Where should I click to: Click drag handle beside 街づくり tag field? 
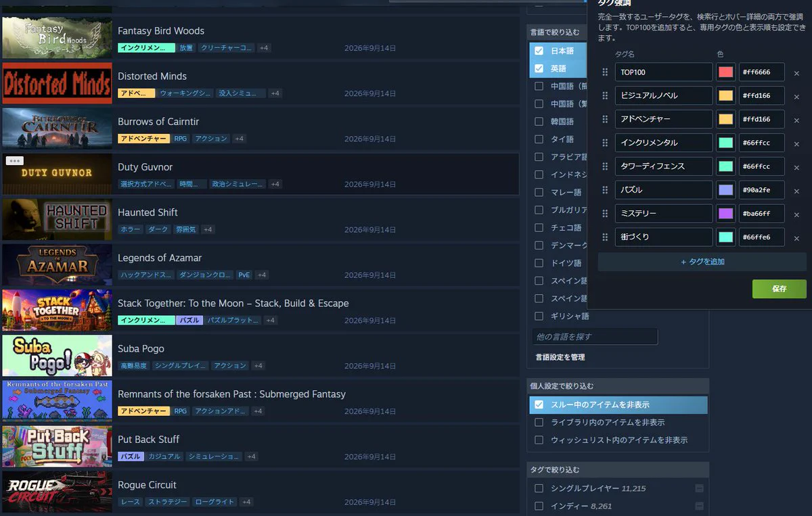(x=605, y=237)
